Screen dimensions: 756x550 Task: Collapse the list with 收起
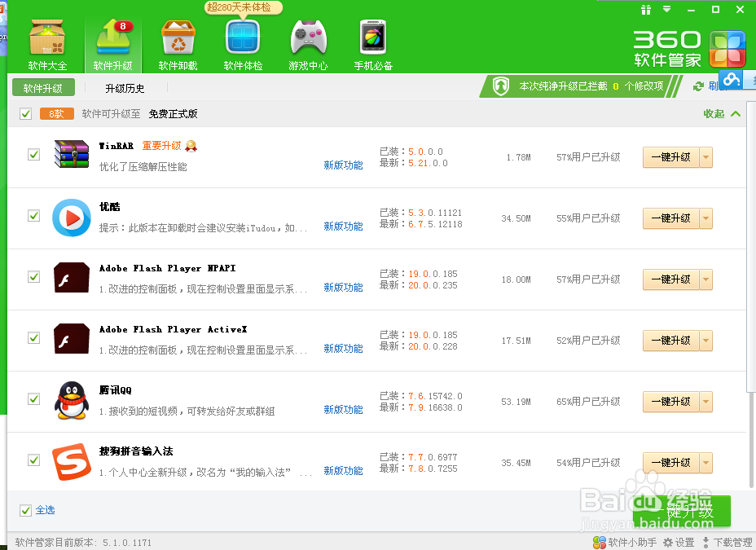pyautogui.click(x=722, y=114)
